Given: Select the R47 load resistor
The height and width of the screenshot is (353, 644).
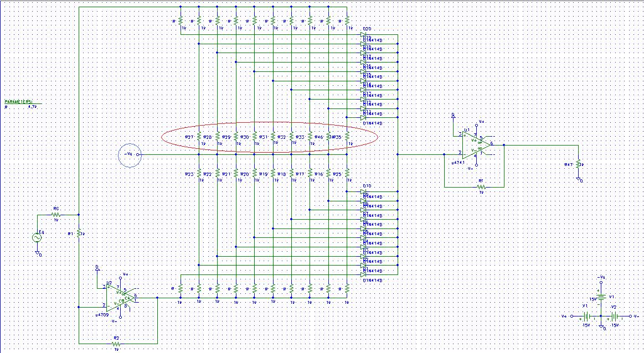Looking at the screenshot, I should (x=578, y=164).
